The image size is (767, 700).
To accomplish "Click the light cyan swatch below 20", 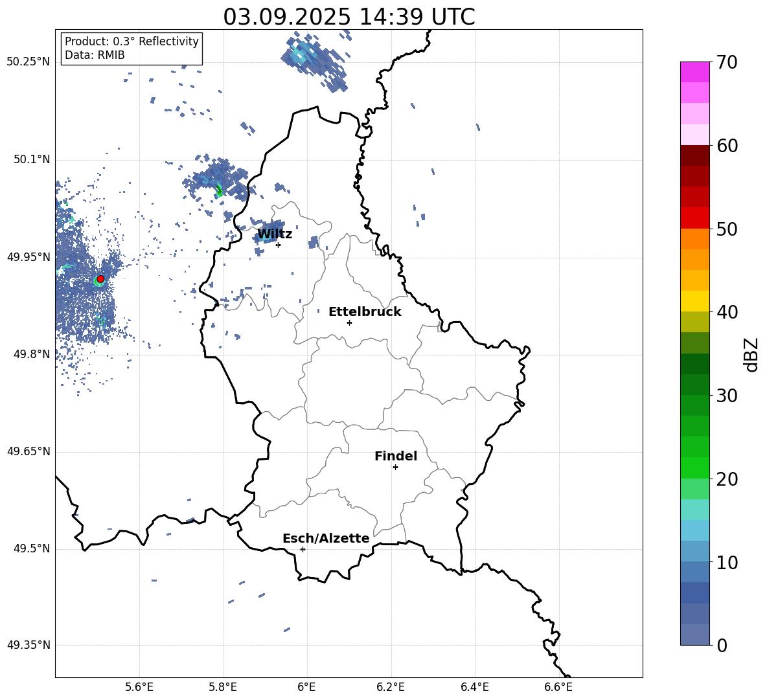I will pos(695,510).
